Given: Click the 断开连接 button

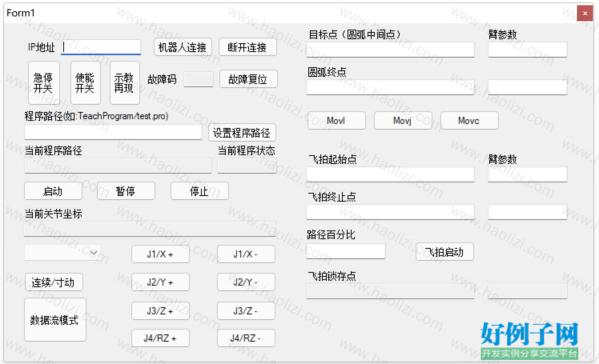Looking at the screenshot, I should pyautogui.click(x=247, y=47).
